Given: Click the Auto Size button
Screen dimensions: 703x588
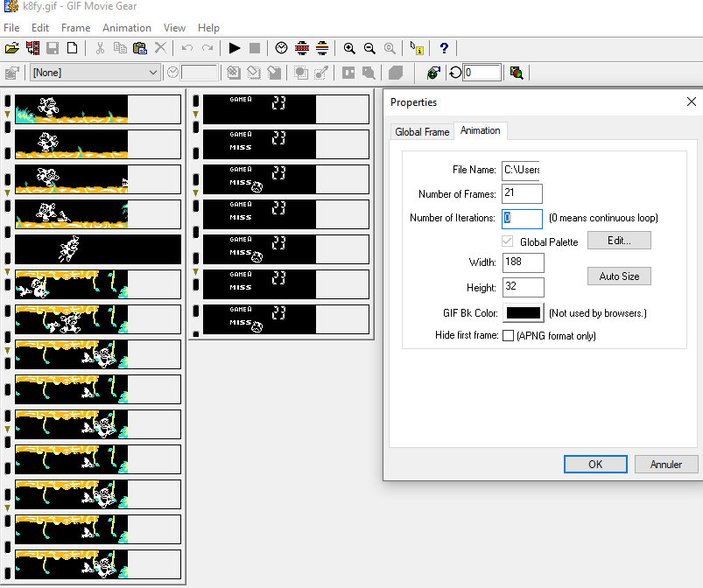Looking at the screenshot, I should (x=619, y=276).
